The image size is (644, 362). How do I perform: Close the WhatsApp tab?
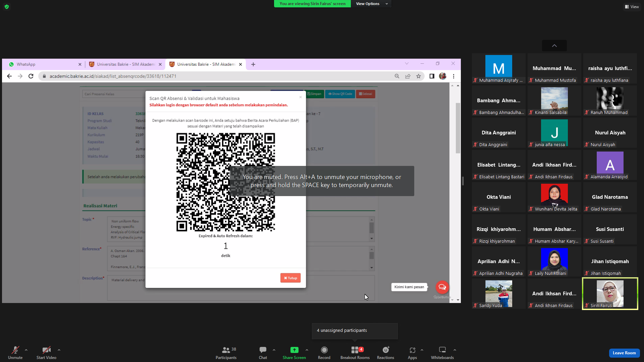point(80,64)
